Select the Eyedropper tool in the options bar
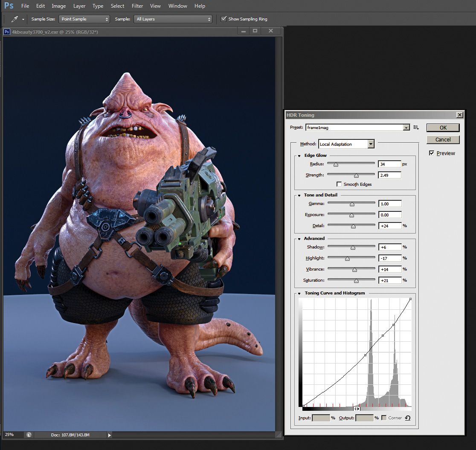 point(15,19)
